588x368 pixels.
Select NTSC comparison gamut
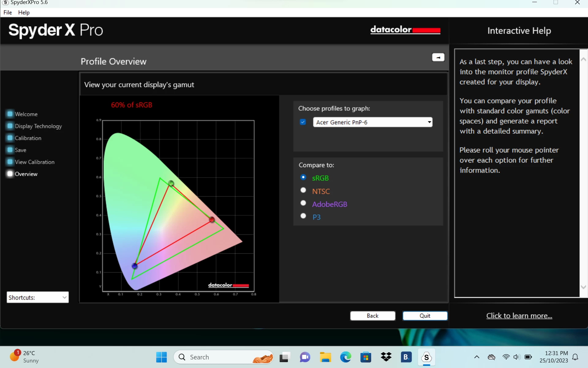[x=303, y=190]
